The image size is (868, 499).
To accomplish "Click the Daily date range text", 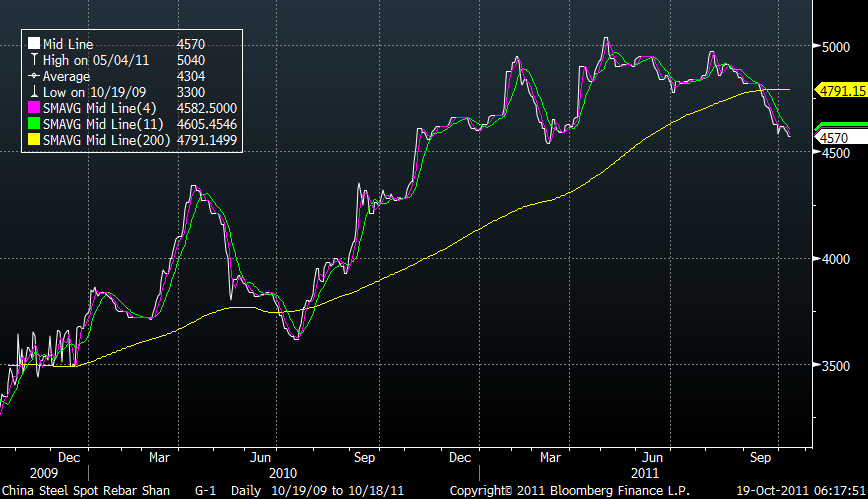I will tap(312, 490).
